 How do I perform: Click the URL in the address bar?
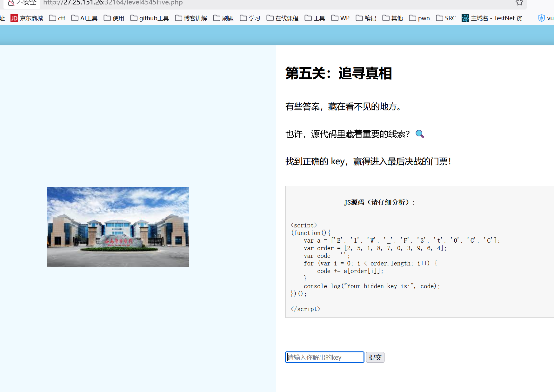pyautogui.click(x=113, y=3)
